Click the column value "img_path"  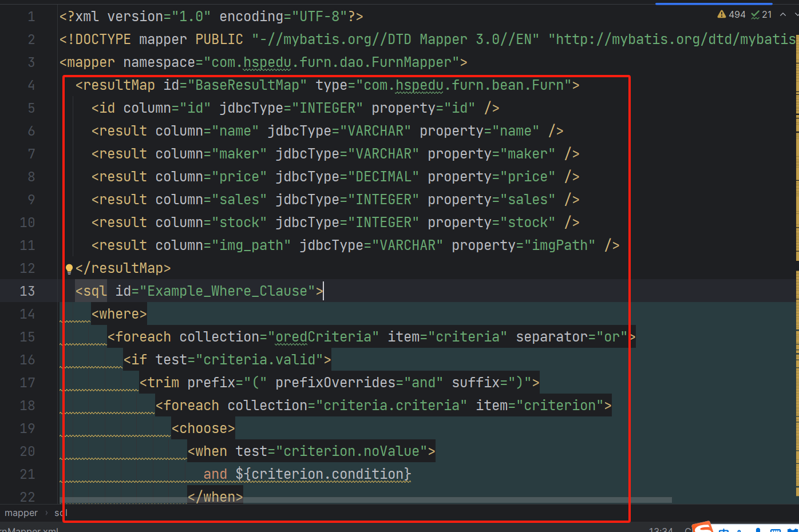point(252,245)
